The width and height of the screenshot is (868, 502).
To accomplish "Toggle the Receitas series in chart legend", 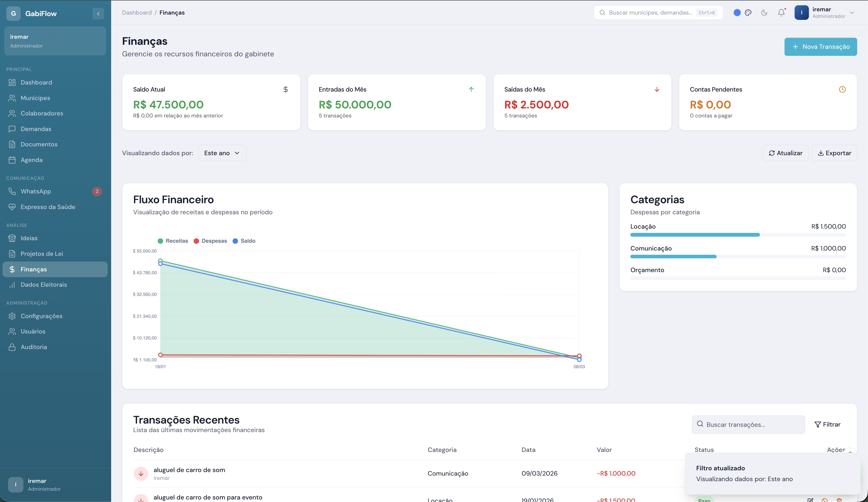I will pos(173,241).
